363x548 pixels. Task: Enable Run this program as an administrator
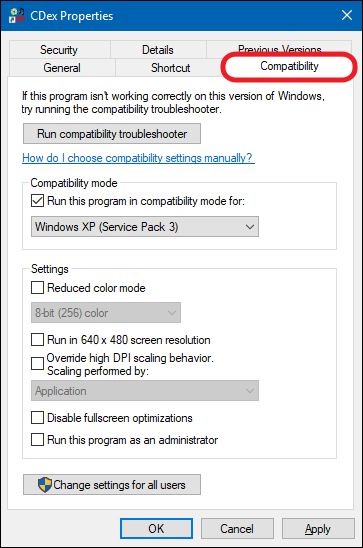point(37,440)
